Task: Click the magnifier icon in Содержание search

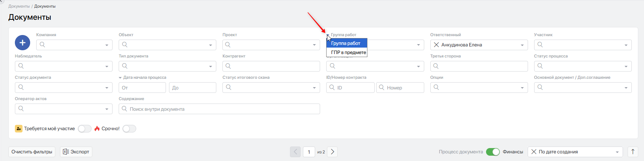Action: 124,109
